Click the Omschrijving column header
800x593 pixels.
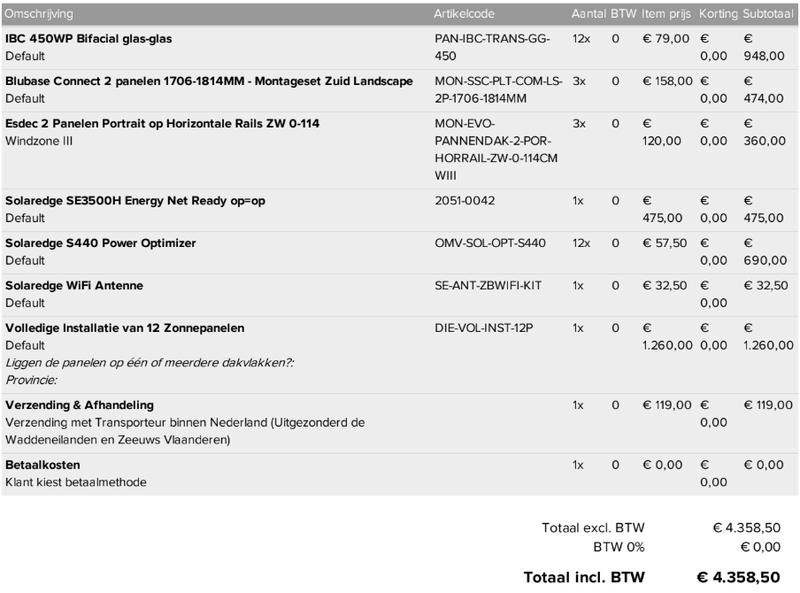pyautogui.click(x=39, y=14)
